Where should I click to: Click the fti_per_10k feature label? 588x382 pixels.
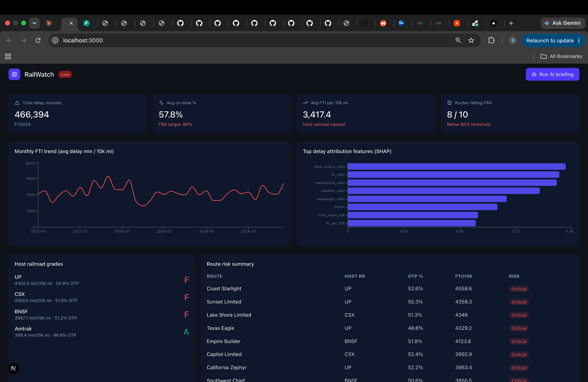pyautogui.click(x=335, y=223)
